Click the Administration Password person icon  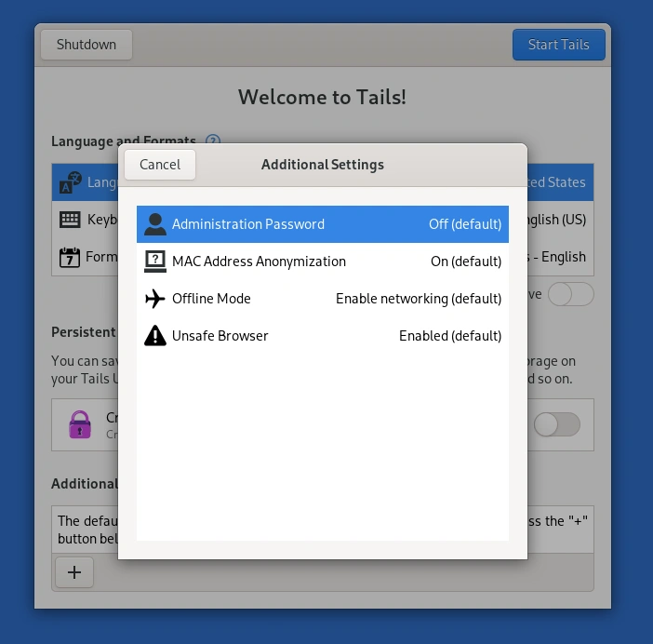click(x=155, y=224)
